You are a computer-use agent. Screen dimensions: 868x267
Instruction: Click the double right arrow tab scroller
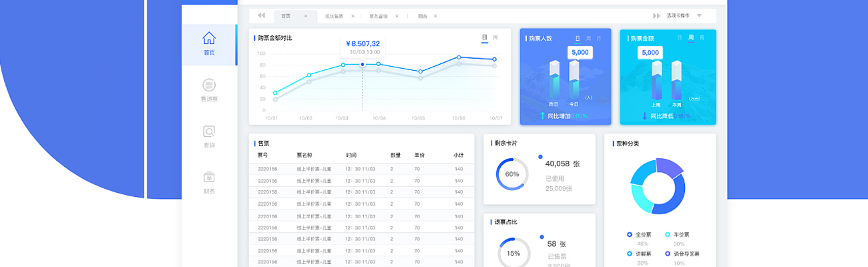tap(657, 15)
